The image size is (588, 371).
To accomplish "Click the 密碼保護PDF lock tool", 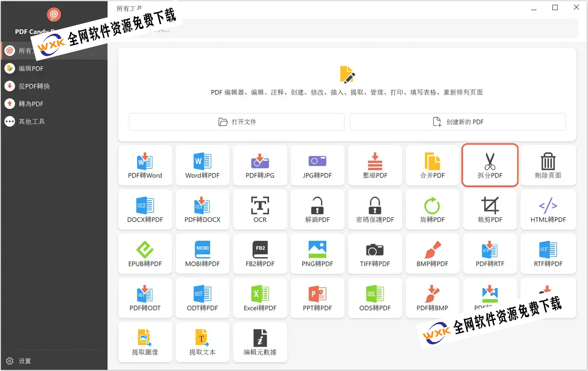I will (x=375, y=209).
